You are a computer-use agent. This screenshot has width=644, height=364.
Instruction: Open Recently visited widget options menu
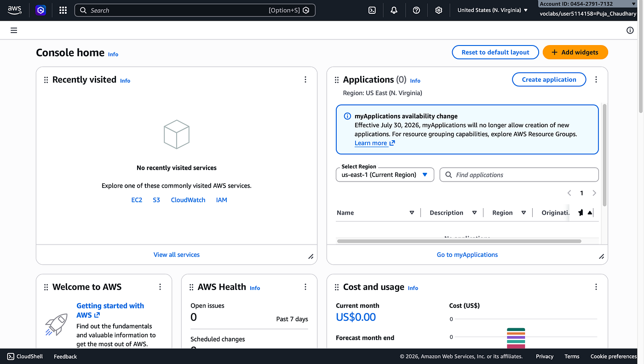305,80
